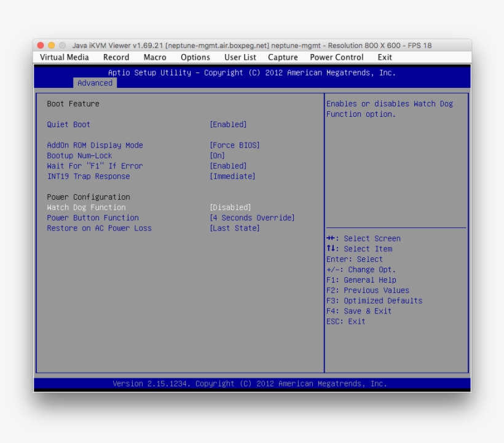
Task: Change the Restore on AC Power Loss value
Action: pyautogui.click(x=235, y=229)
